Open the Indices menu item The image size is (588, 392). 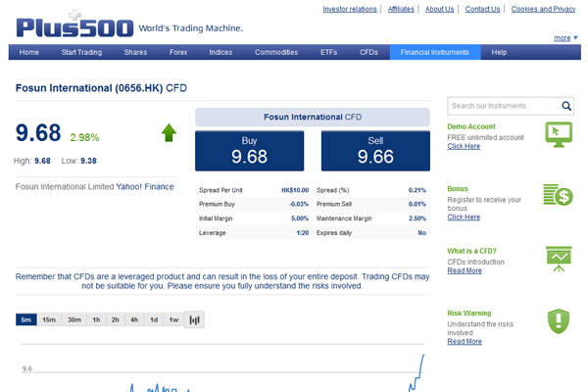click(220, 52)
